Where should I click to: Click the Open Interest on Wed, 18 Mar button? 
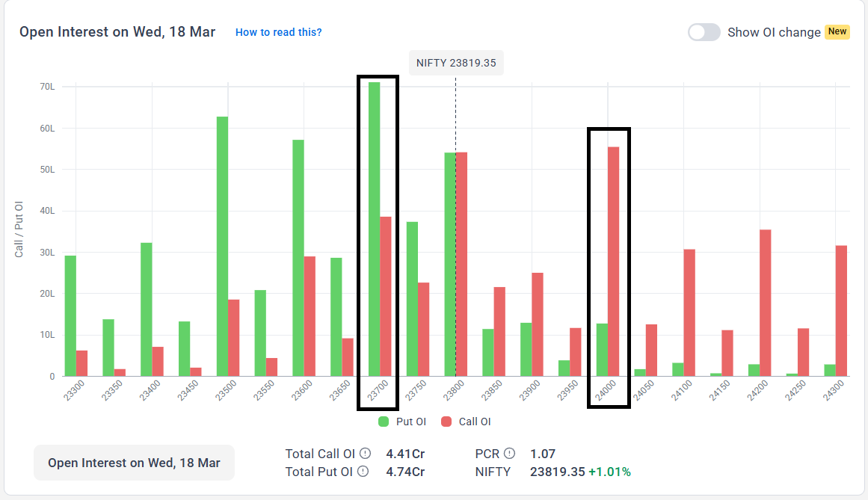(134, 463)
